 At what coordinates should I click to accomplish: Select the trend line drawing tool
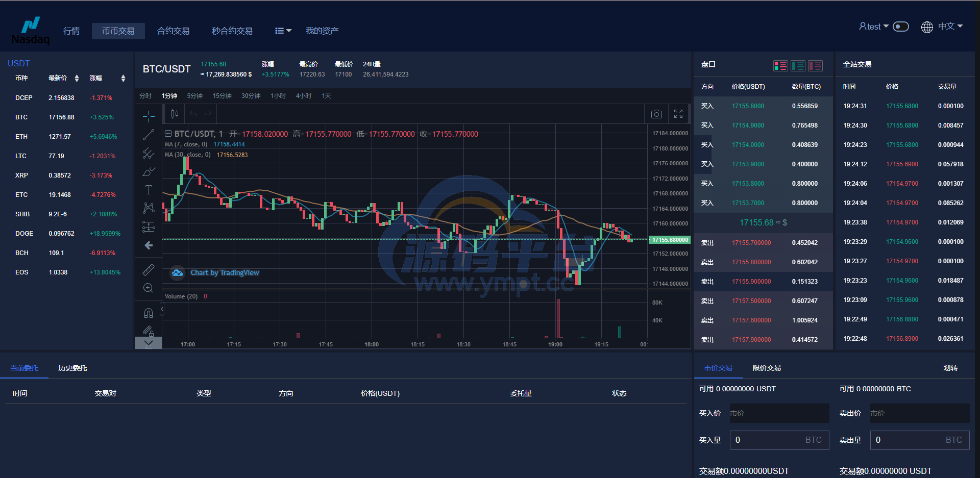pos(149,135)
